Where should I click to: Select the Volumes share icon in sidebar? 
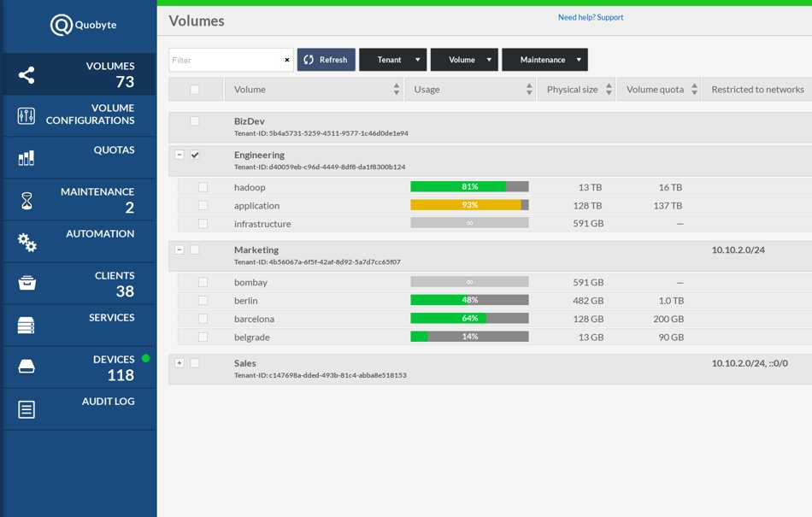26,74
